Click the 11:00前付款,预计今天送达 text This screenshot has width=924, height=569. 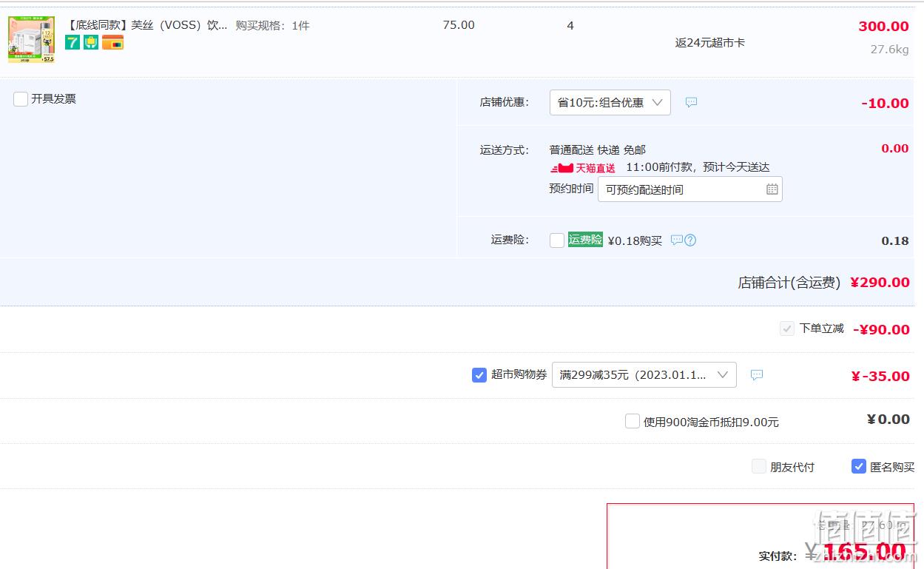(698, 167)
